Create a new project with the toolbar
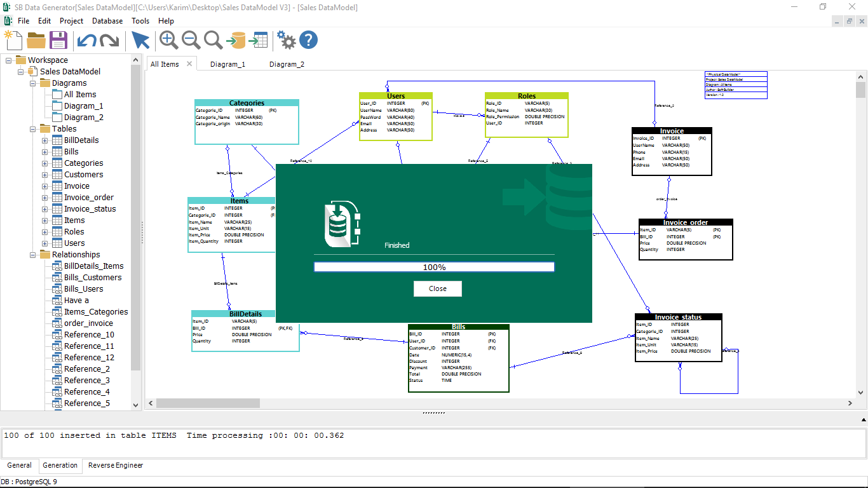Image resolution: width=868 pixels, height=488 pixels. point(13,40)
